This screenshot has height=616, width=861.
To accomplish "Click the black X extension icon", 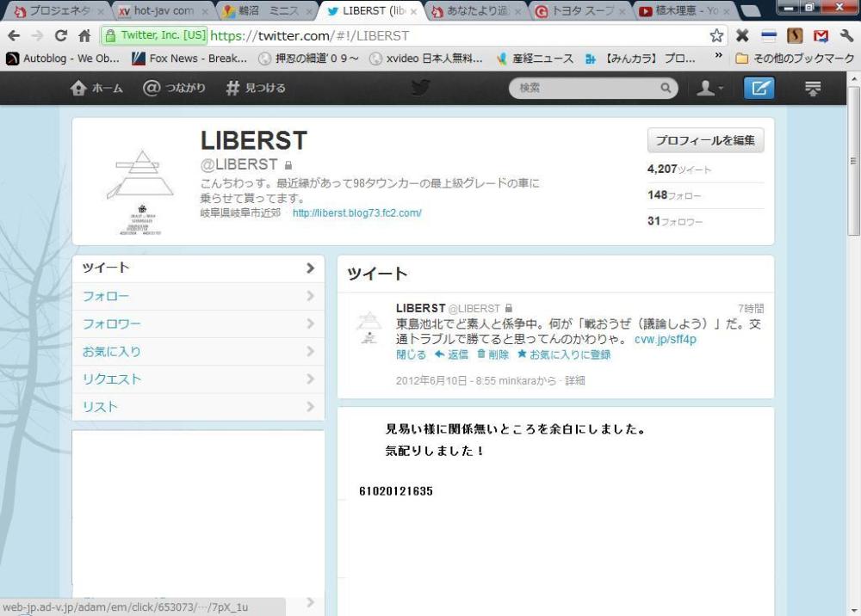I will [x=742, y=36].
